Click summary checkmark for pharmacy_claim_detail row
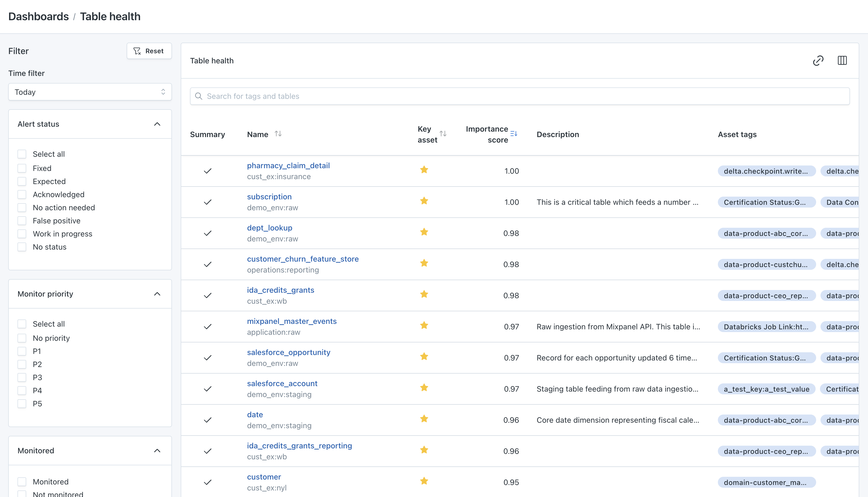 [207, 171]
